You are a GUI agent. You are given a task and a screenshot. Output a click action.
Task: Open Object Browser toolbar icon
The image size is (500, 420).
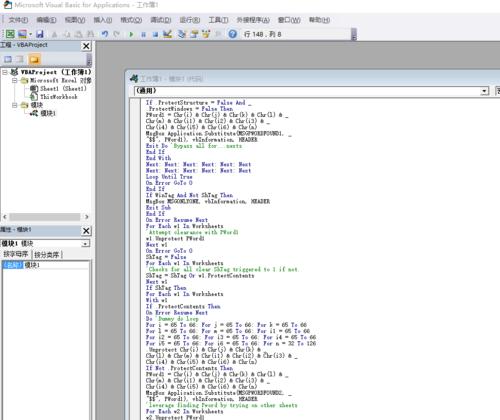pos(206,34)
